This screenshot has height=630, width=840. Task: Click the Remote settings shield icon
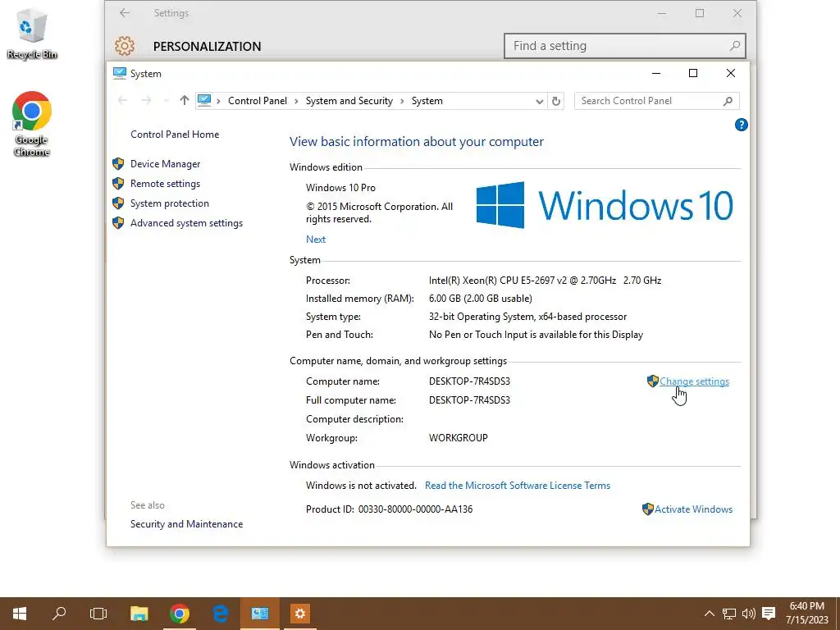point(118,184)
